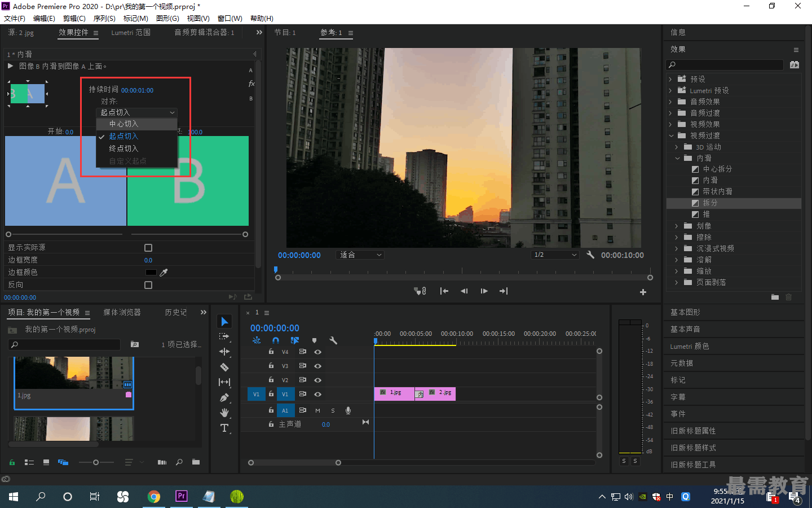Open the program zoom level dropdown 适合

point(360,255)
